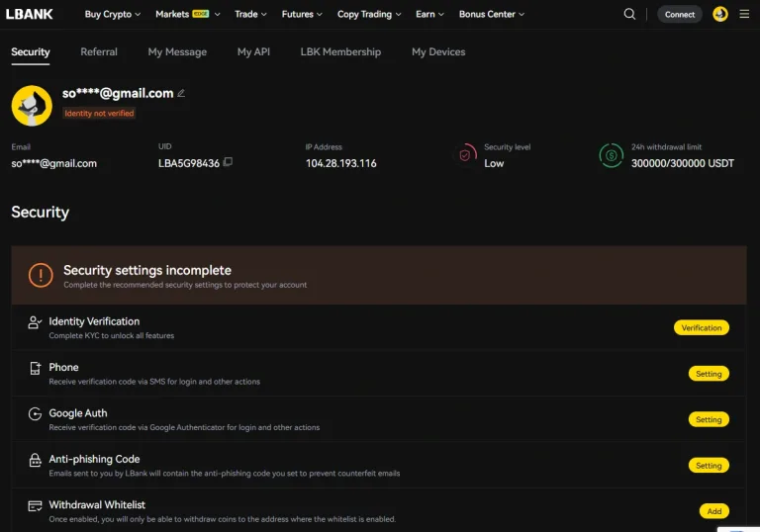Click the search magnifier icon
Viewport: 760px width, 532px height.
(x=630, y=14)
